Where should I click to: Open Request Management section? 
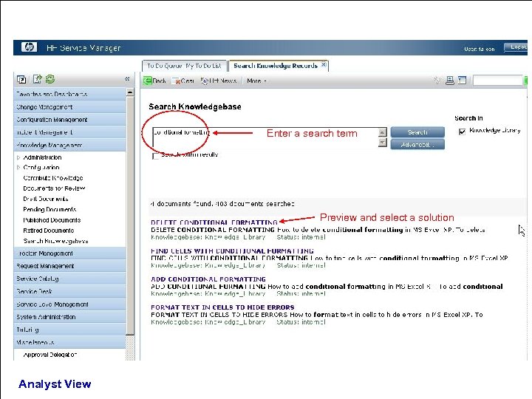[x=70, y=266]
